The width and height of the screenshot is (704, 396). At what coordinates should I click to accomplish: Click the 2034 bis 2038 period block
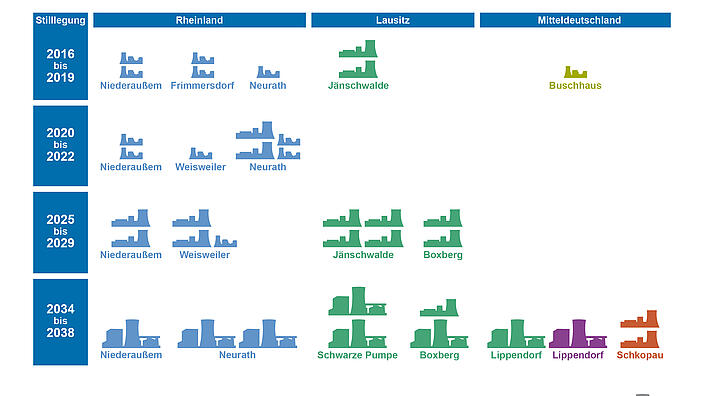click(x=61, y=322)
